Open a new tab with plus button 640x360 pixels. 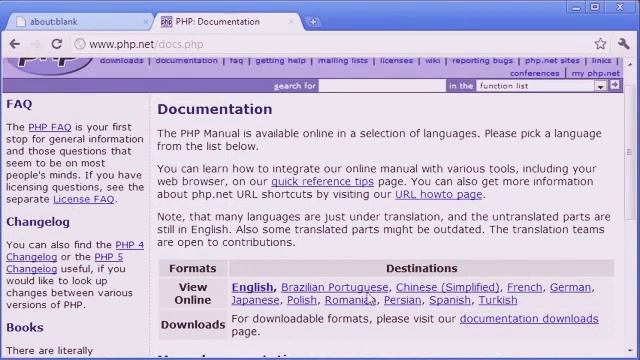pos(313,22)
